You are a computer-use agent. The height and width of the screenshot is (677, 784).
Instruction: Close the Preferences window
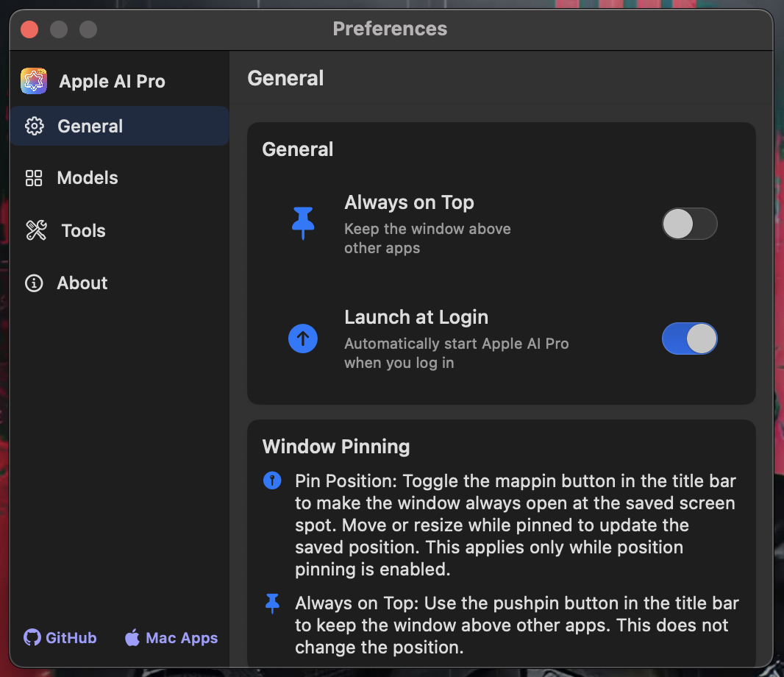click(29, 29)
